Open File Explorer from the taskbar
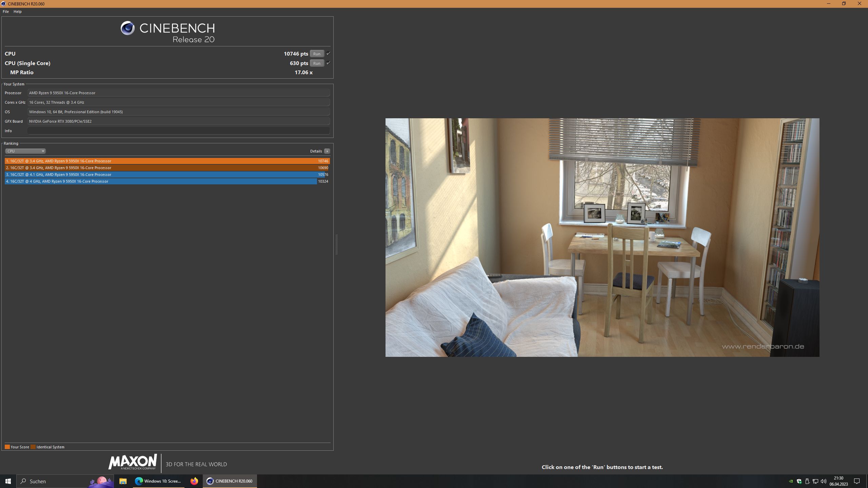This screenshot has width=868, height=488. coord(123,481)
